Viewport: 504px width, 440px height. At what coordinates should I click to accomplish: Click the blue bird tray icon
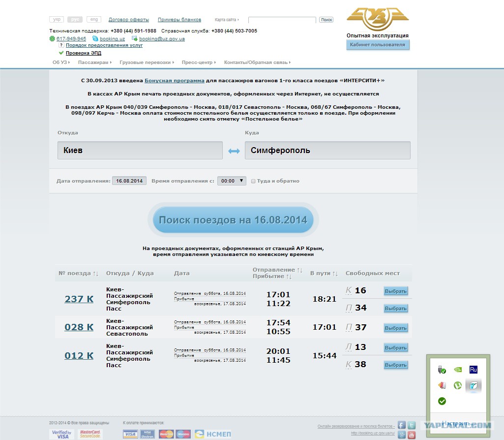[473, 385]
